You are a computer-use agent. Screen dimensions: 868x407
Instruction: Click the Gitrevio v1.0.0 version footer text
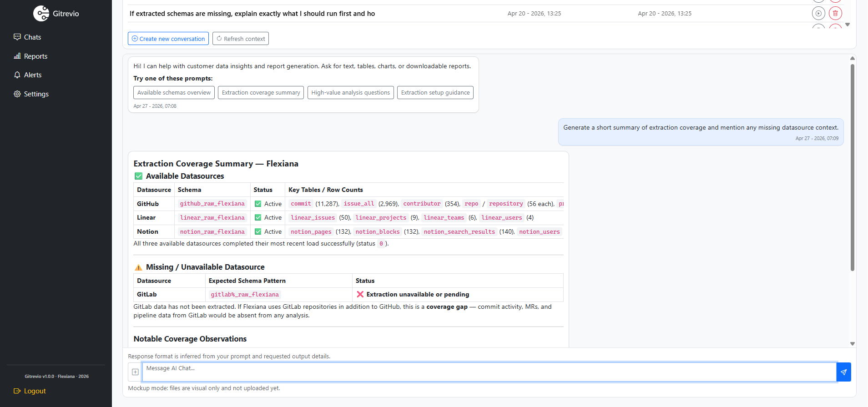[x=56, y=377]
